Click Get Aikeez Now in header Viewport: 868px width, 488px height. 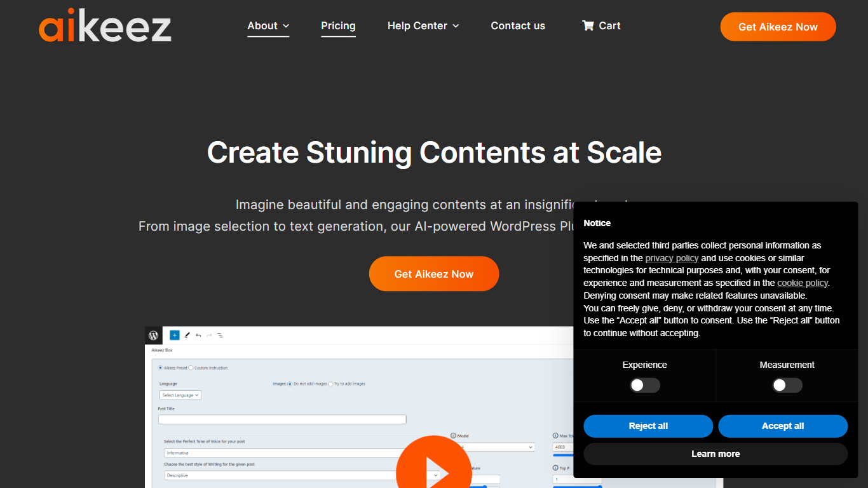click(778, 27)
